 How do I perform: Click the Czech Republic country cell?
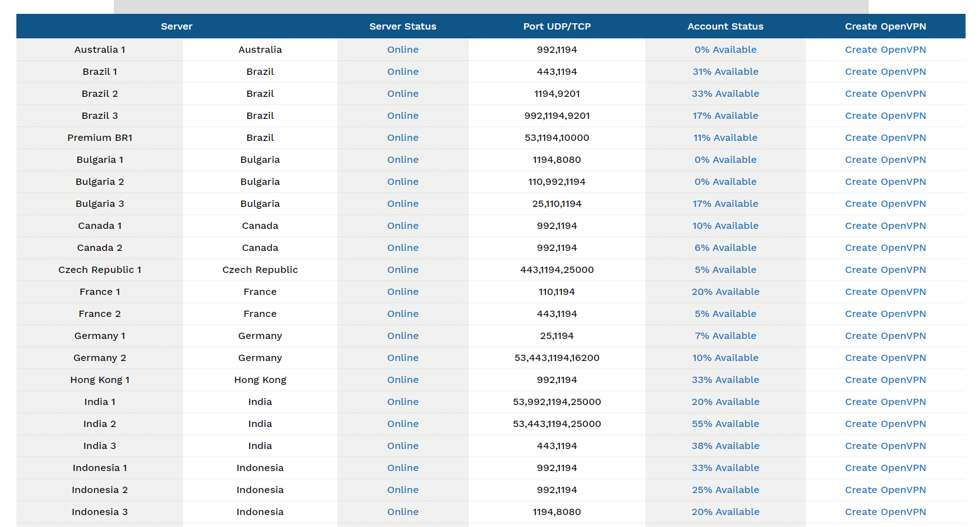click(x=260, y=270)
